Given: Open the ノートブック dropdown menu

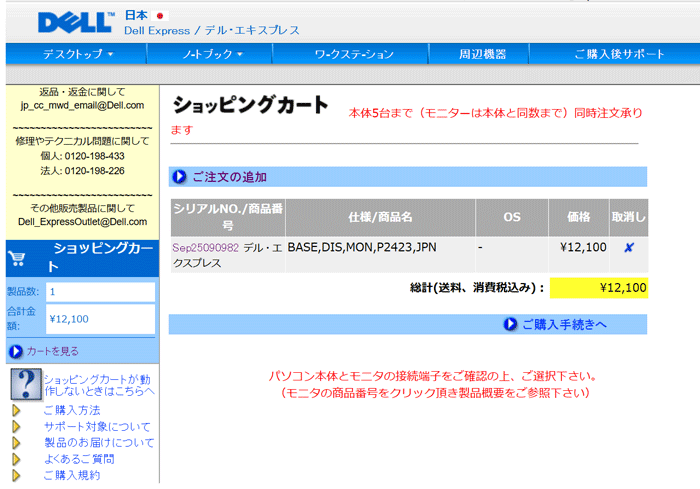Looking at the screenshot, I should pos(212,54).
